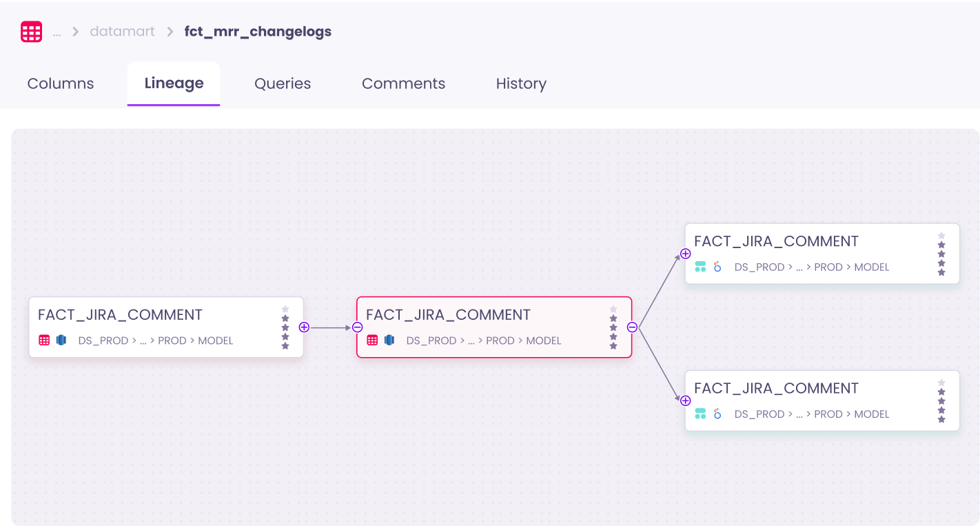
Task: Click the Looker icon in lower-right node
Action: click(x=717, y=414)
